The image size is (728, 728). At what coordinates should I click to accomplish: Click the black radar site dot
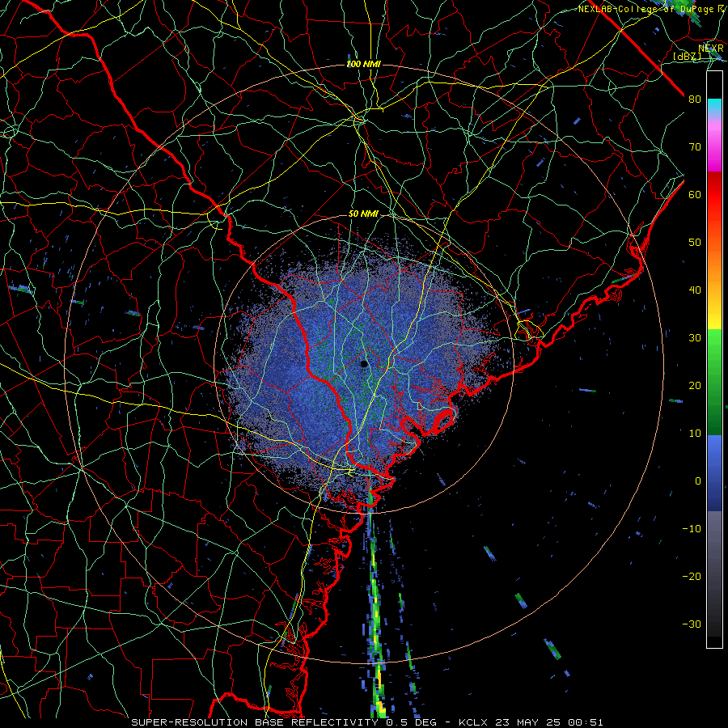click(x=364, y=364)
